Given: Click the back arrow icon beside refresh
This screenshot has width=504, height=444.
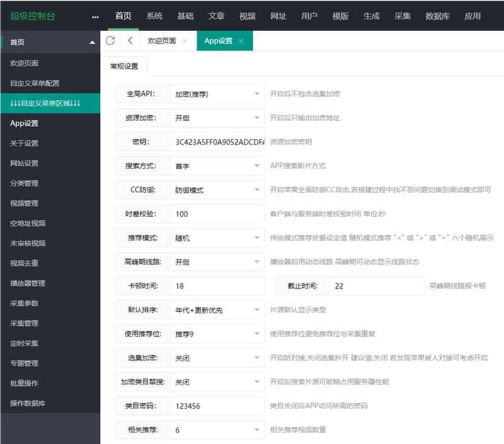Looking at the screenshot, I should [130, 41].
